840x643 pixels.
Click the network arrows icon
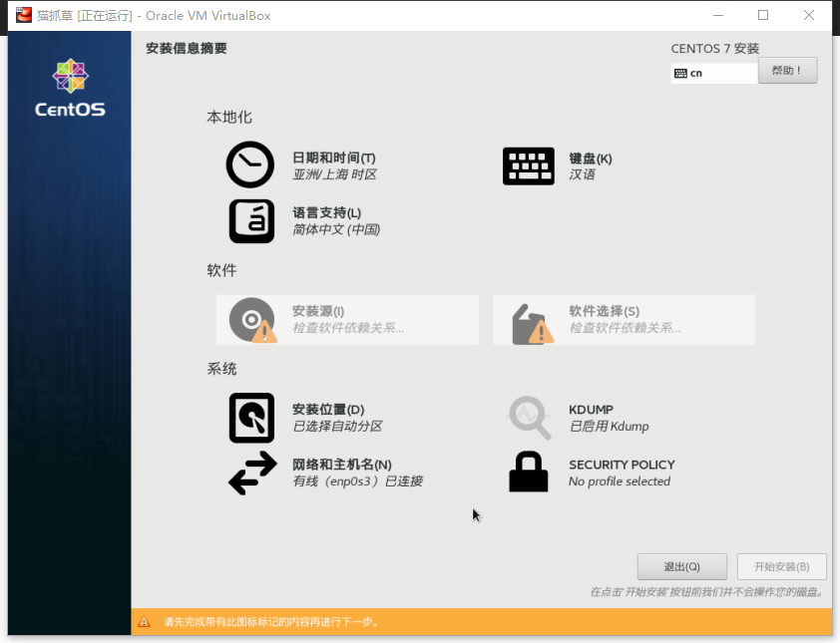tap(252, 473)
